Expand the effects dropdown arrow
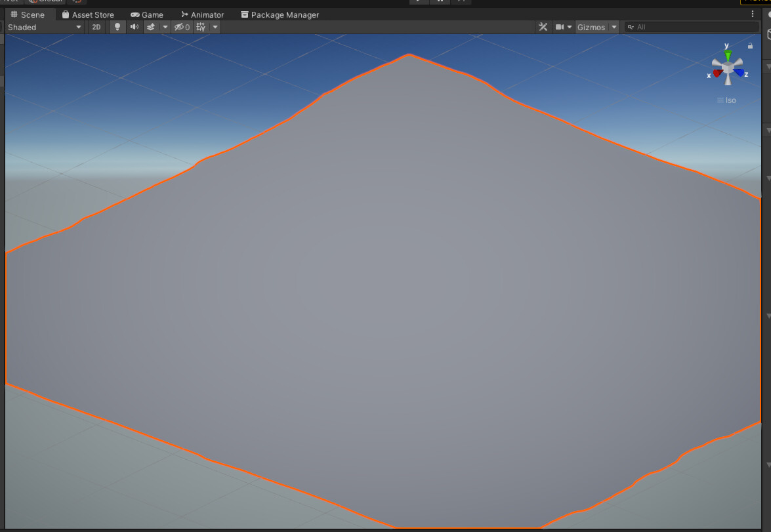This screenshot has height=532, width=771. tap(165, 27)
